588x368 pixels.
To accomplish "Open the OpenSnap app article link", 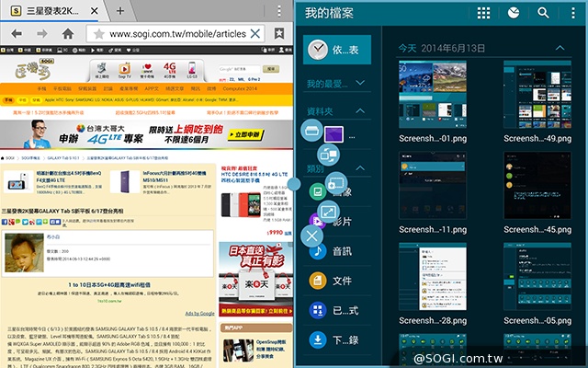I will coord(271,349).
